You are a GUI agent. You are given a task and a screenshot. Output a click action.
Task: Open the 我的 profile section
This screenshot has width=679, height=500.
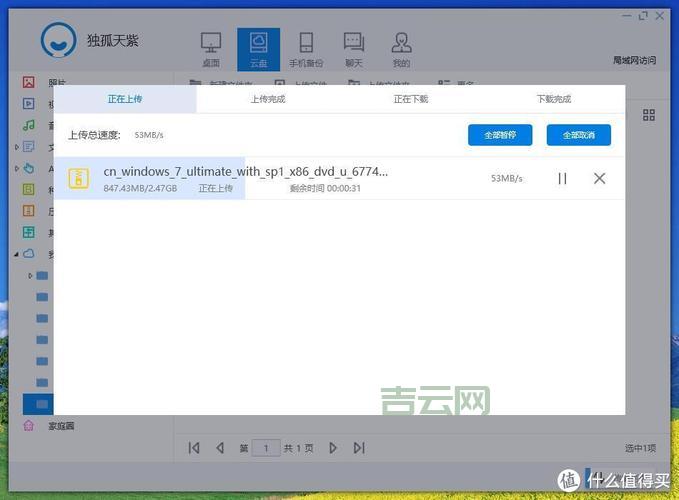(x=401, y=50)
